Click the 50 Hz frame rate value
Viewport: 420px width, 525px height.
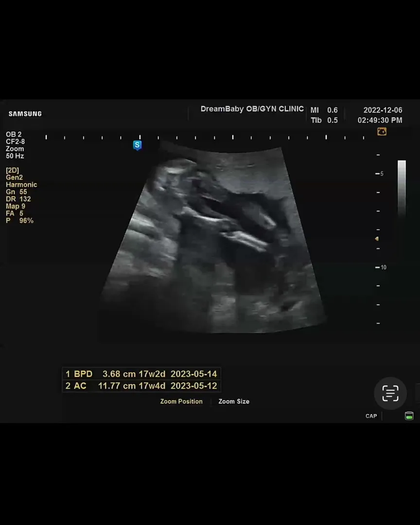pos(15,156)
